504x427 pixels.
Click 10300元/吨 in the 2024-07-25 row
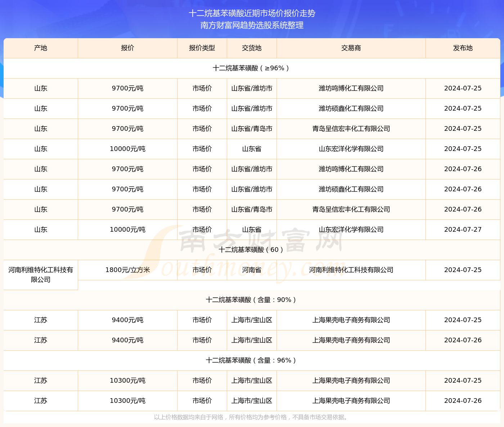pos(127,381)
